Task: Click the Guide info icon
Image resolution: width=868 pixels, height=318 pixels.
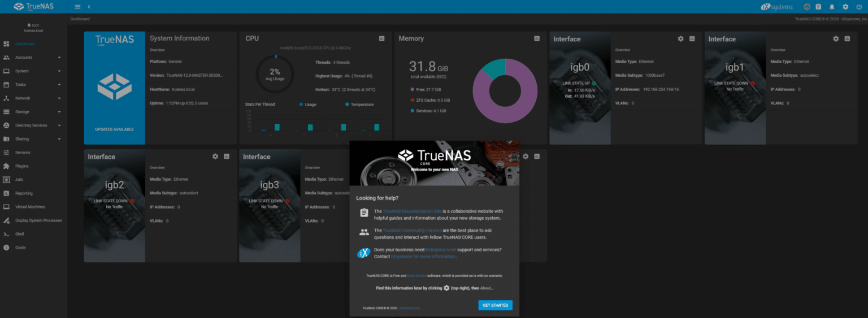Action: point(6,247)
